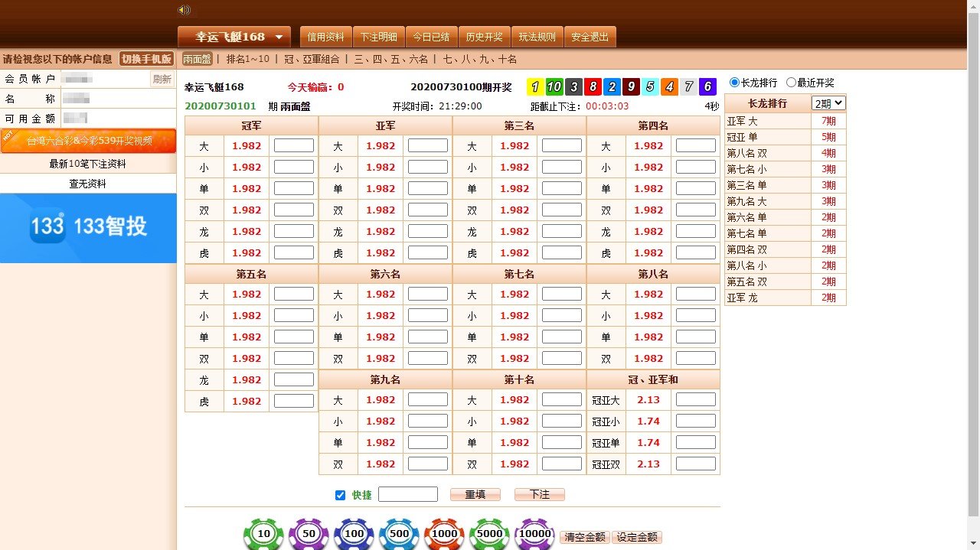
Task: Select the 最近开奖 radio button
Action: coord(791,83)
